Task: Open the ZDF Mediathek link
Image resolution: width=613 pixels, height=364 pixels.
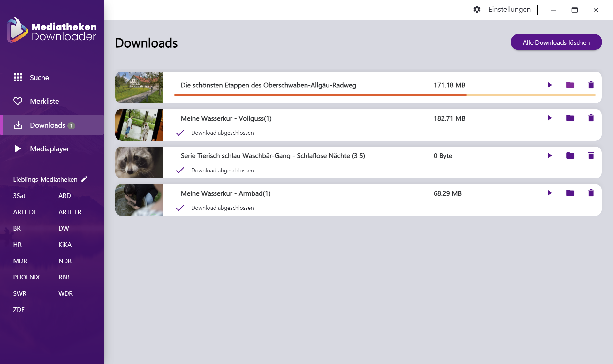Action: point(19,310)
